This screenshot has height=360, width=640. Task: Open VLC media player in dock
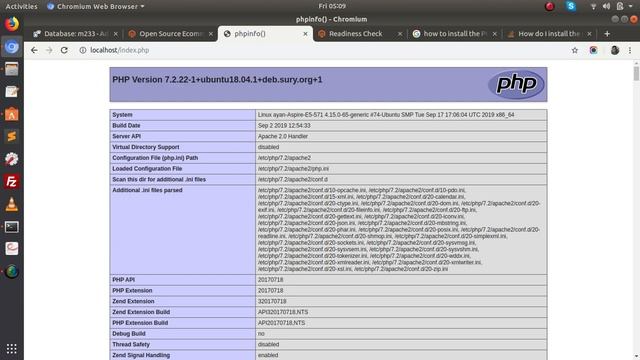pos(11,204)
